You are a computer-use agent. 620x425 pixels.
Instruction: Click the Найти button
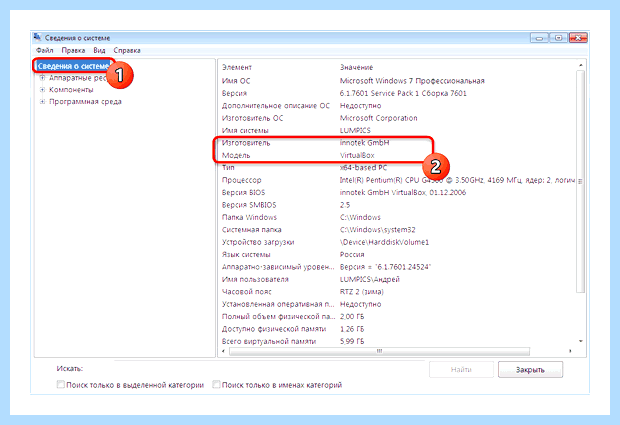(461, 370)
